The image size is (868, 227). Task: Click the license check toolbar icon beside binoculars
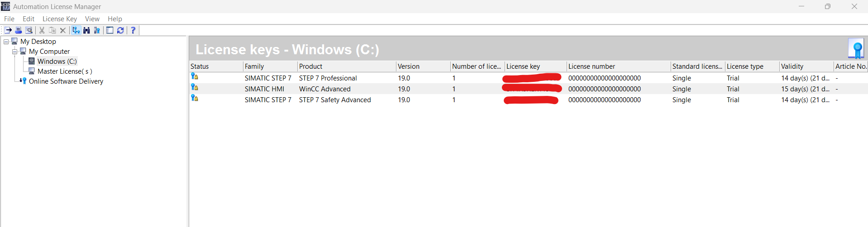pos(97,30)
